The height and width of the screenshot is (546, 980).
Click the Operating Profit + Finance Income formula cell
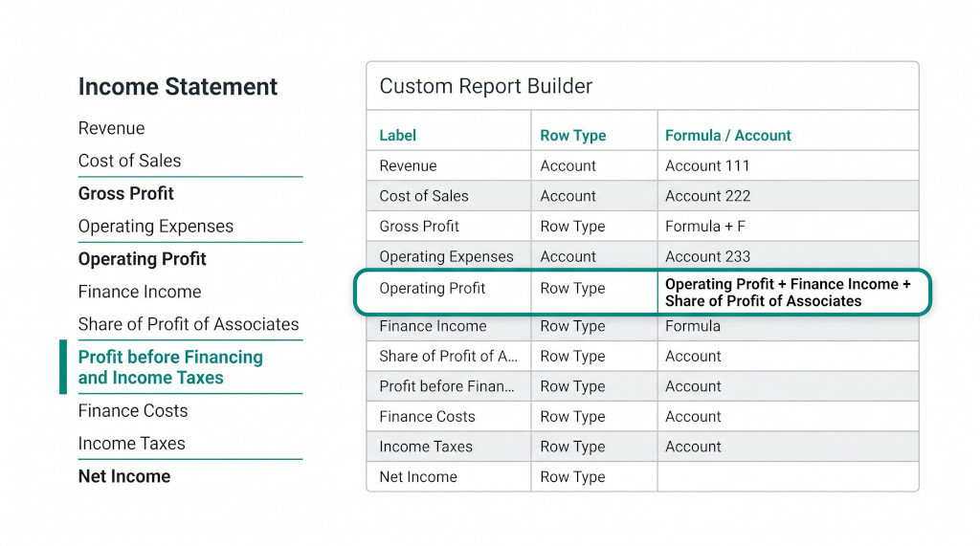coord(789,293)
